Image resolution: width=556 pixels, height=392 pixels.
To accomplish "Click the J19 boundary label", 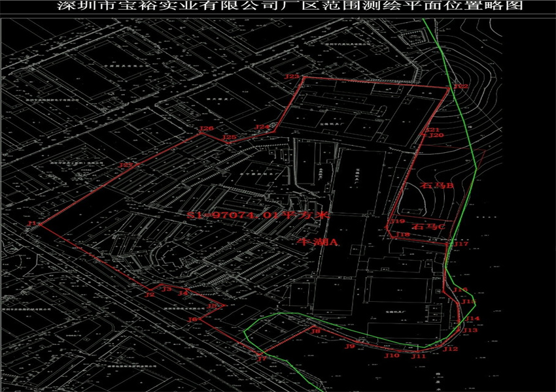I will pos(398,221).
